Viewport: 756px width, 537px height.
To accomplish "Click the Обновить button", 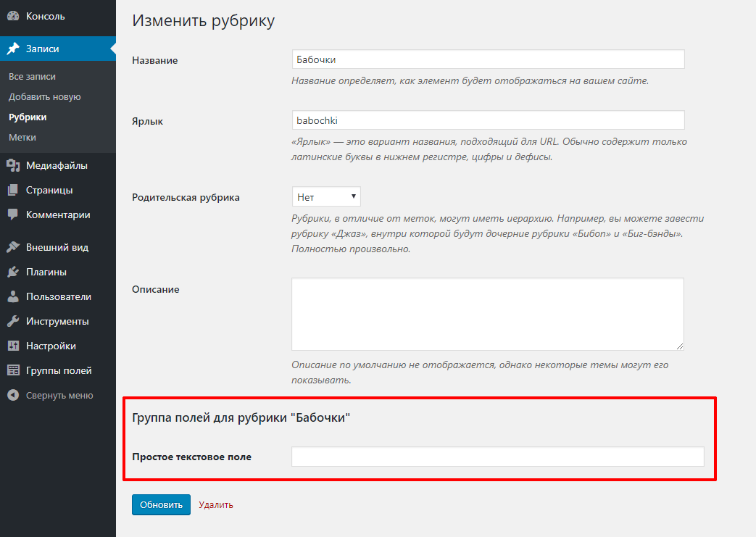I will (x=161, y=504).
